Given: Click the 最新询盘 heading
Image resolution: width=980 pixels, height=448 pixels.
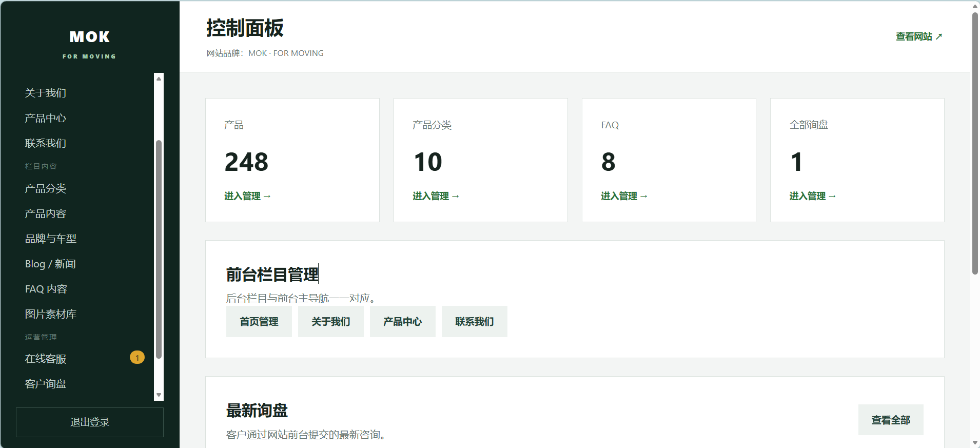Looking at the screenshot, I should 257,411.
